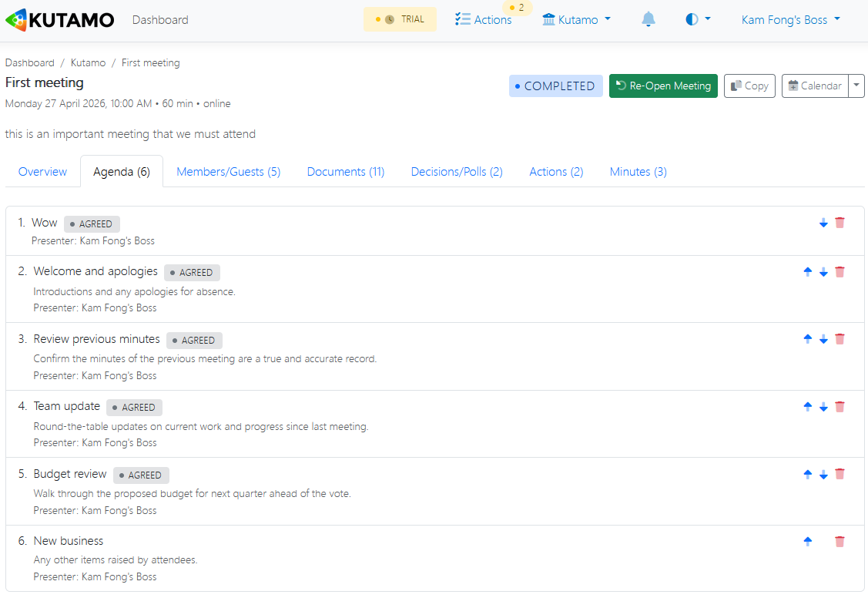Open the Decisions/Polls (2) tab
The height and width of the screenshot is (598, 868).
click(x=457, y=172)
